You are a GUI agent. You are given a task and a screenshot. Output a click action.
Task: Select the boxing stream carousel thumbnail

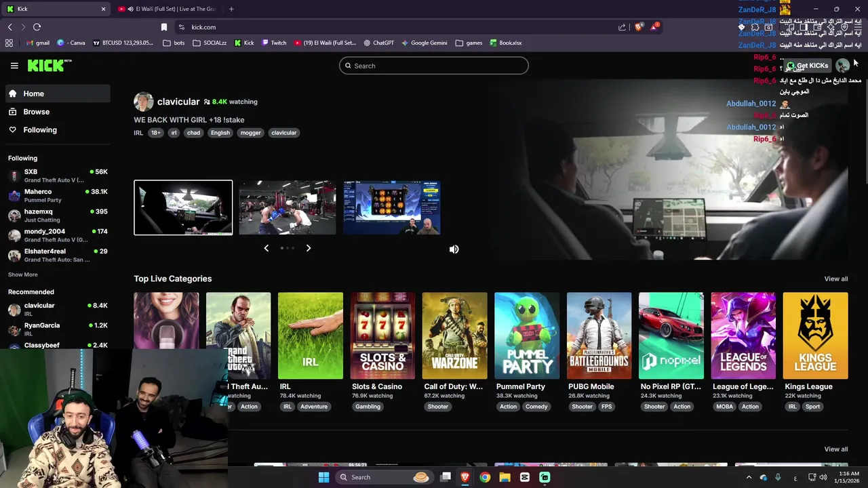click(288, 207)
